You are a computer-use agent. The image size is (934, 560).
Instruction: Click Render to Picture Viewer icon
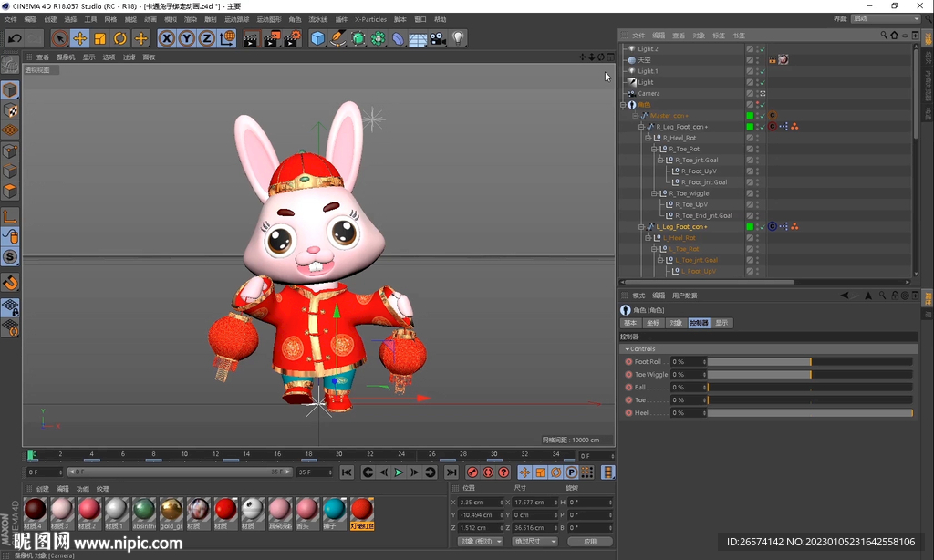(x=272, y=38)
